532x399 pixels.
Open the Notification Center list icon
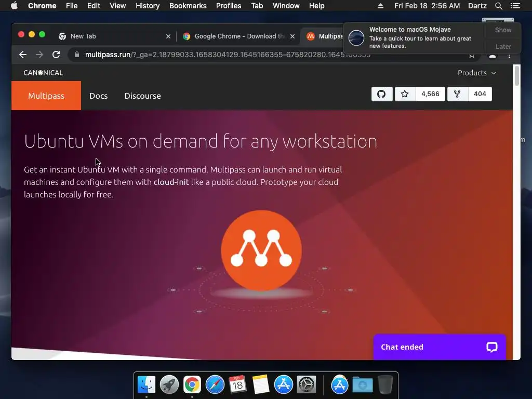515,6
